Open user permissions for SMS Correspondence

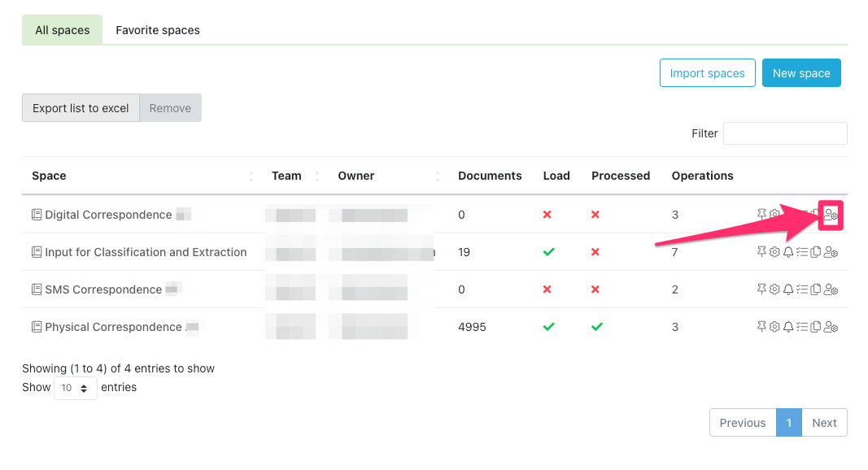pos(831,289)
